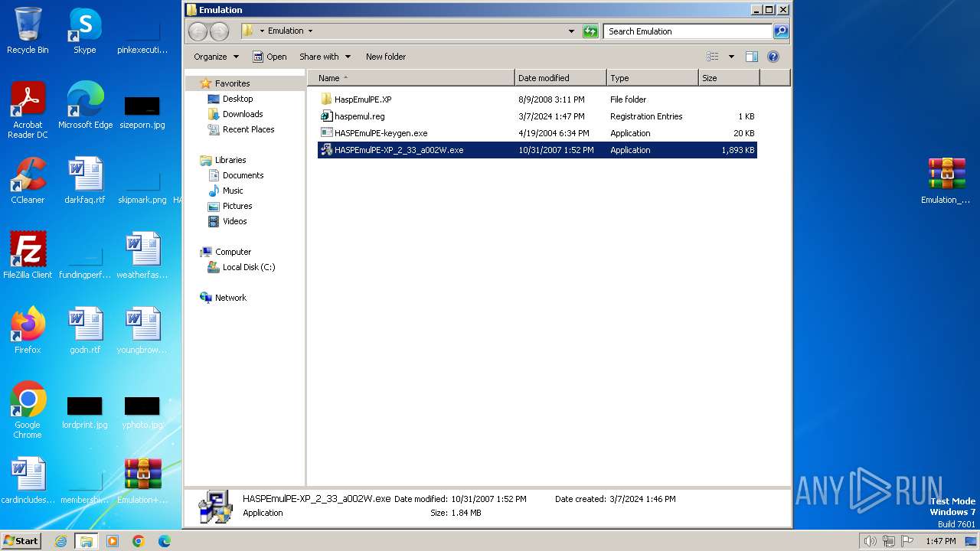Viewport: 980px width, 551px height.
Task: Sort files by Date modified column
Action: point(560,78)
